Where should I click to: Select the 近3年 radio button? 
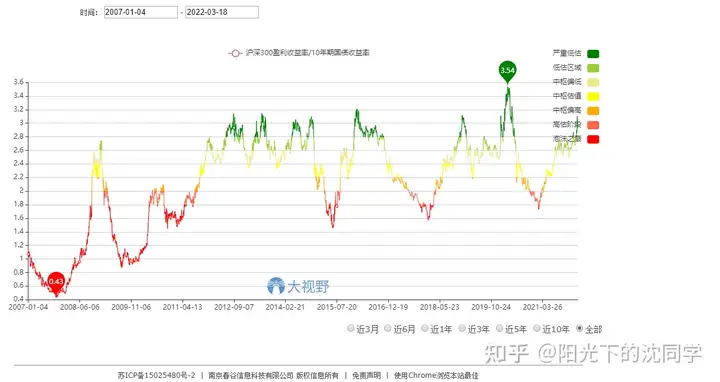coord(462,328)
